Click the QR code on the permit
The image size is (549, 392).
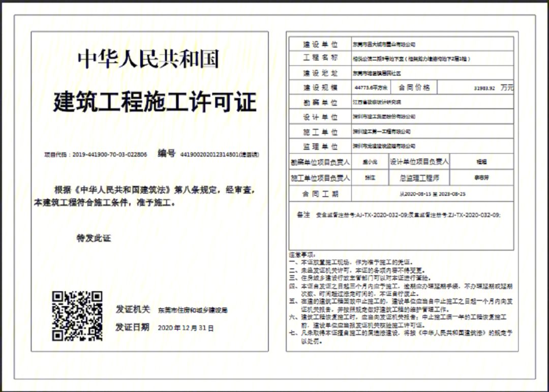point(77,316)
